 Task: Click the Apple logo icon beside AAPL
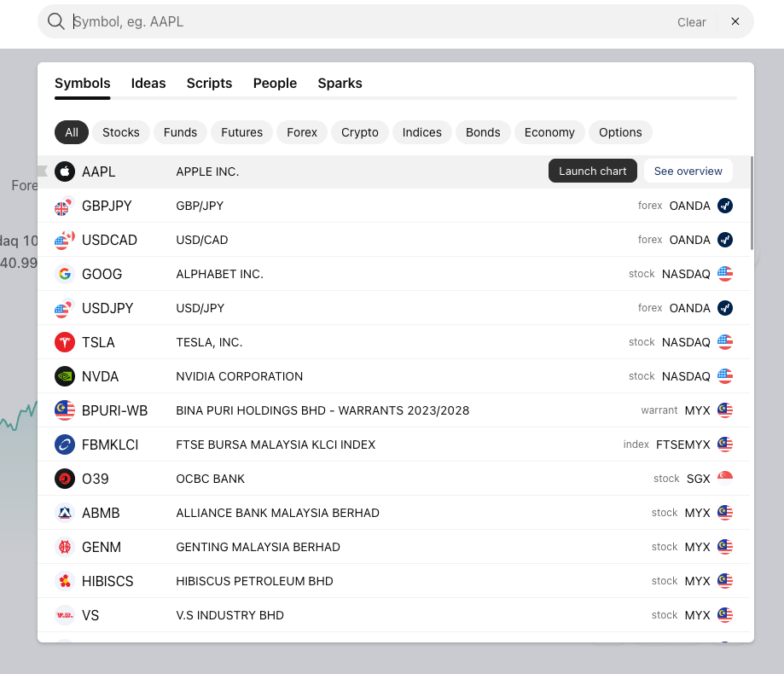tap(65, 171)
